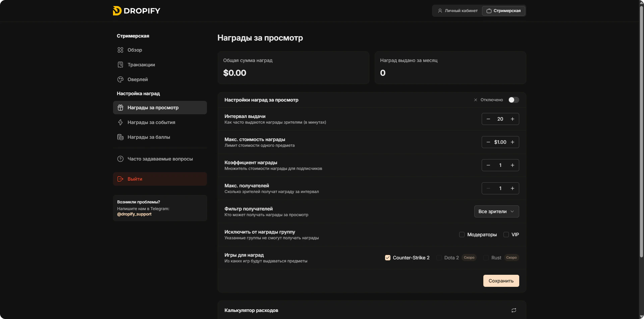This screenshot has height=319, width=644.
Task: Click the Выйти logout button
Action: pyautogui.click(x=160, y=179)
